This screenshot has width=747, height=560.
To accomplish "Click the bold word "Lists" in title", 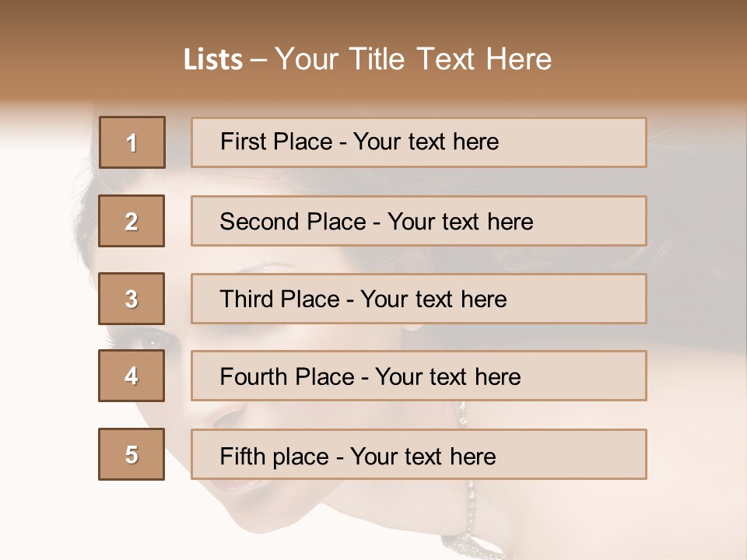I will click(x=213, y=59).
